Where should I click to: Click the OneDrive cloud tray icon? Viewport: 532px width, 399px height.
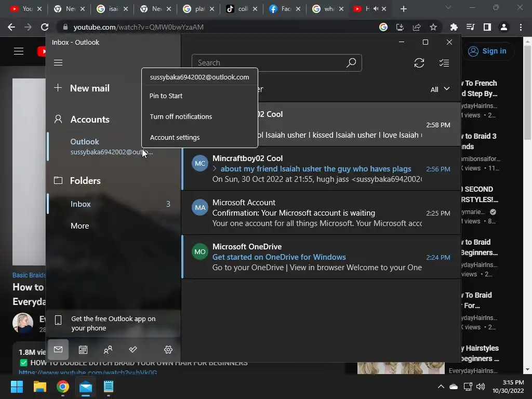454,387
